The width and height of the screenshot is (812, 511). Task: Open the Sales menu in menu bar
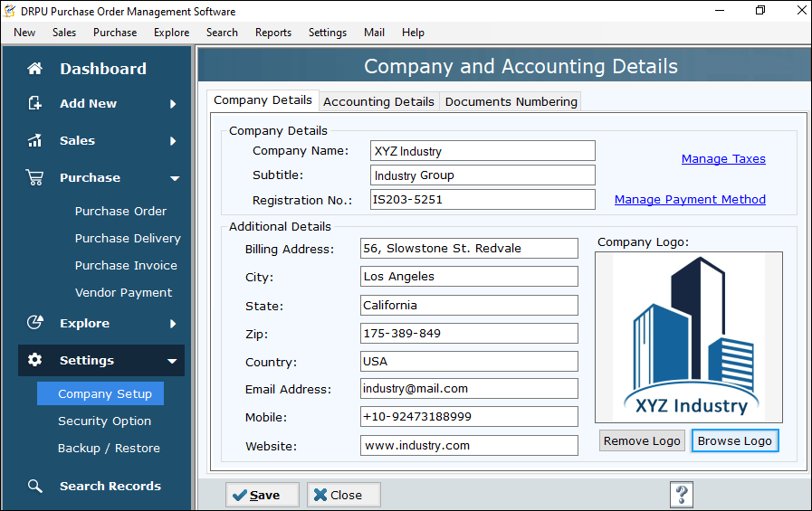click(x=64, y=33)
